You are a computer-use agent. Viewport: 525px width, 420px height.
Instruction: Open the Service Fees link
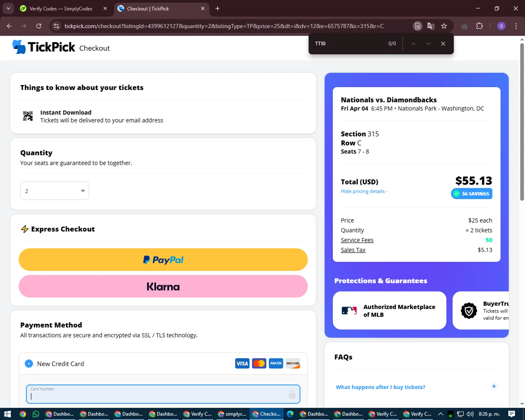pos(357,240)
